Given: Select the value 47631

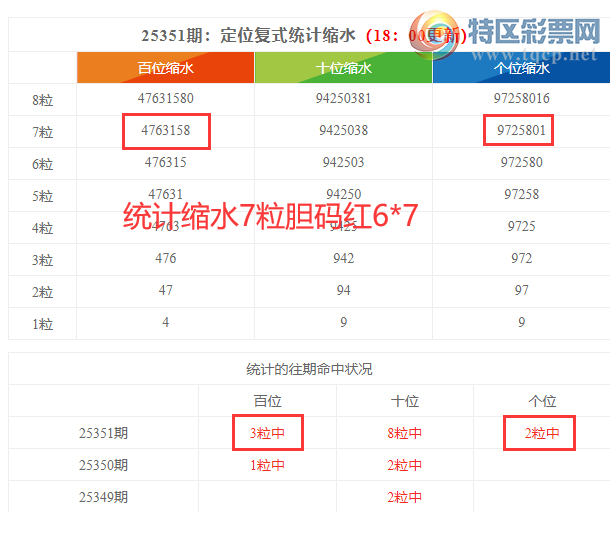Looking at the screenshot, I should [166, 193].
